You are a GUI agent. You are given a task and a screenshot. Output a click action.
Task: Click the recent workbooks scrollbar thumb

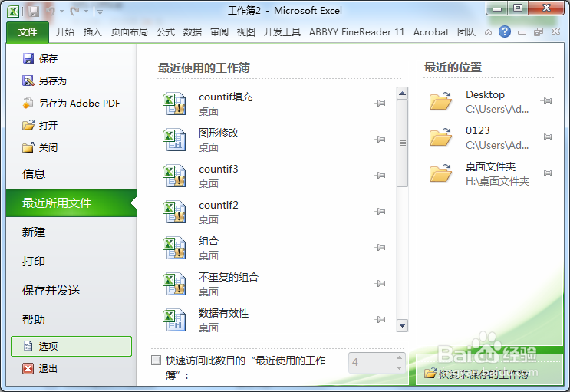pyautogui.click(x=402, y=143)
